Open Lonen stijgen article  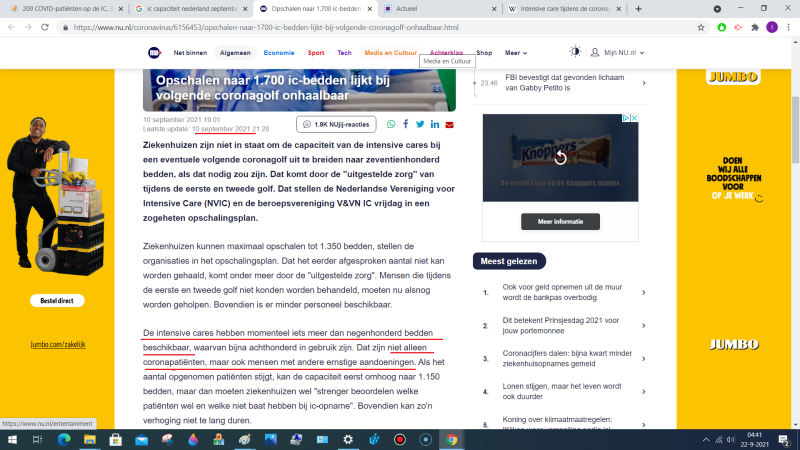[x=562, y=391]
